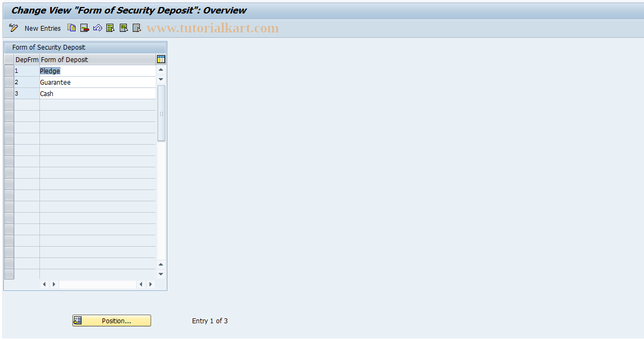Click the Display/Change pencil toggle icon
This screenshot has width=644, height=340.
coord(13,28)
